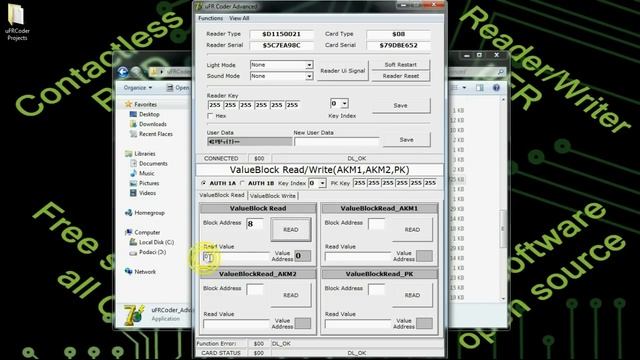Click the New User Data field
The image size is (640, 360).
(337, 142)
